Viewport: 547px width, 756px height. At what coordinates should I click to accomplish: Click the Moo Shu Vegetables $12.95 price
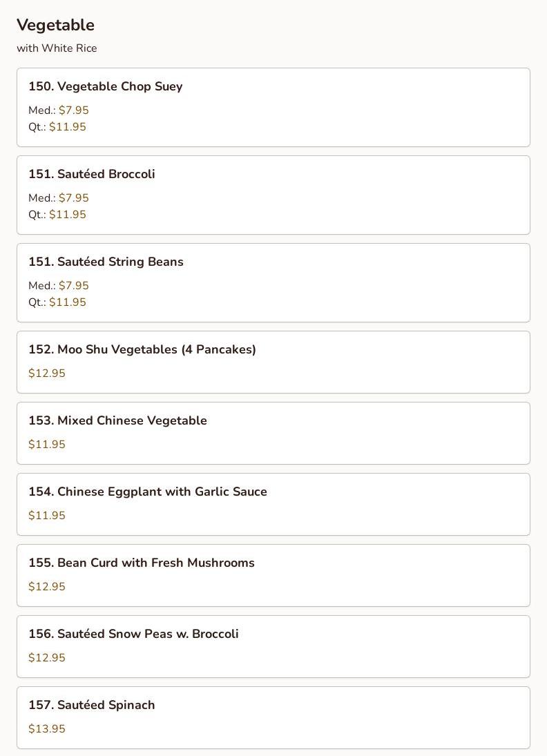[x=47, y=374]
